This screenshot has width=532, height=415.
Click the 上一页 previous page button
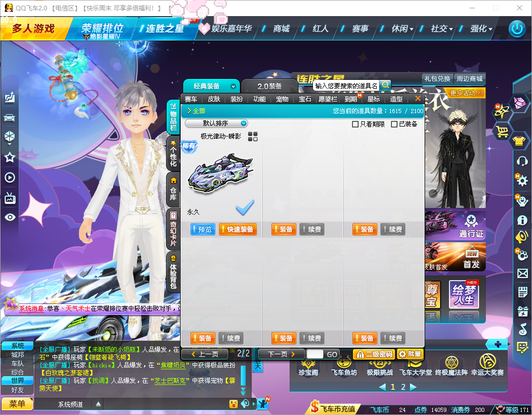[x=204, y=354]
